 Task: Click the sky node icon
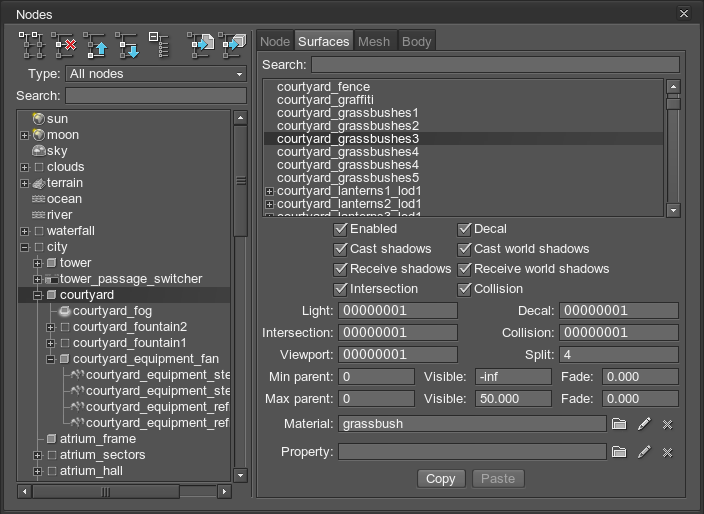[39, 150]
